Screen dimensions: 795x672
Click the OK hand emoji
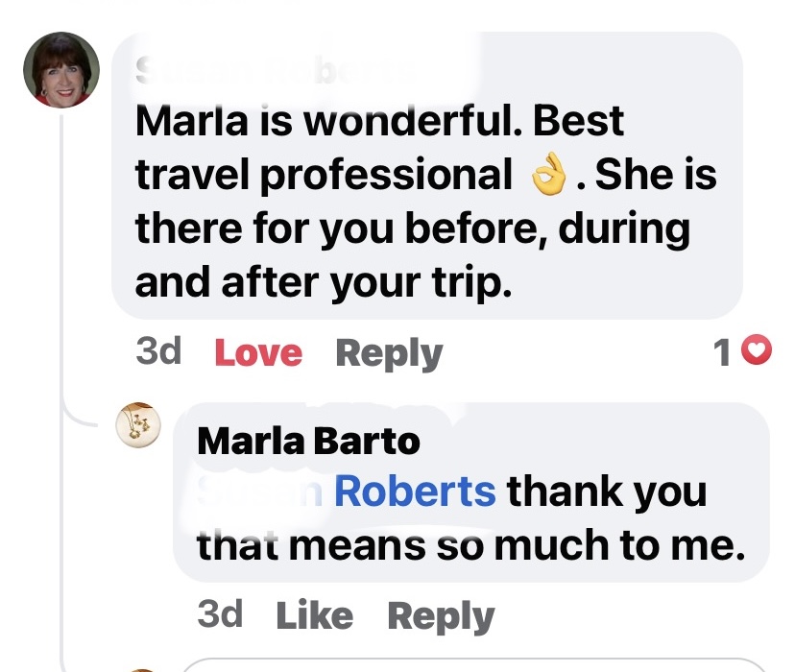(x=549, y=175)
